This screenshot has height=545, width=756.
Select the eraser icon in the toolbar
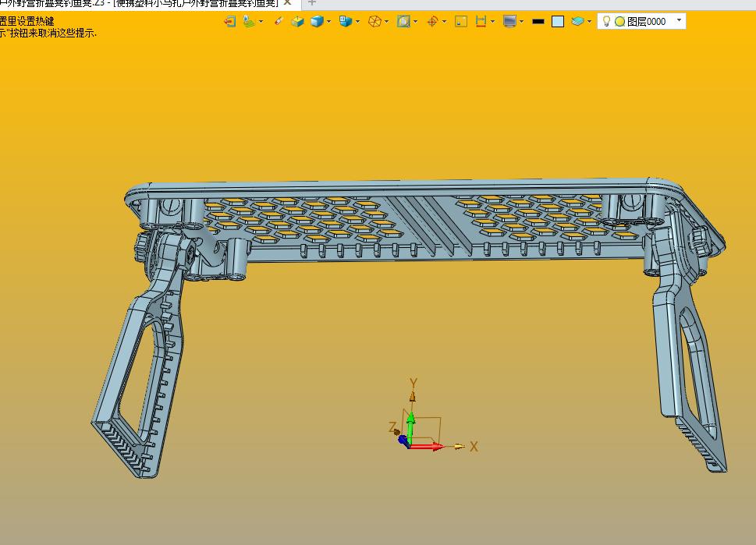pyautogui.click(x=279, y=21)
